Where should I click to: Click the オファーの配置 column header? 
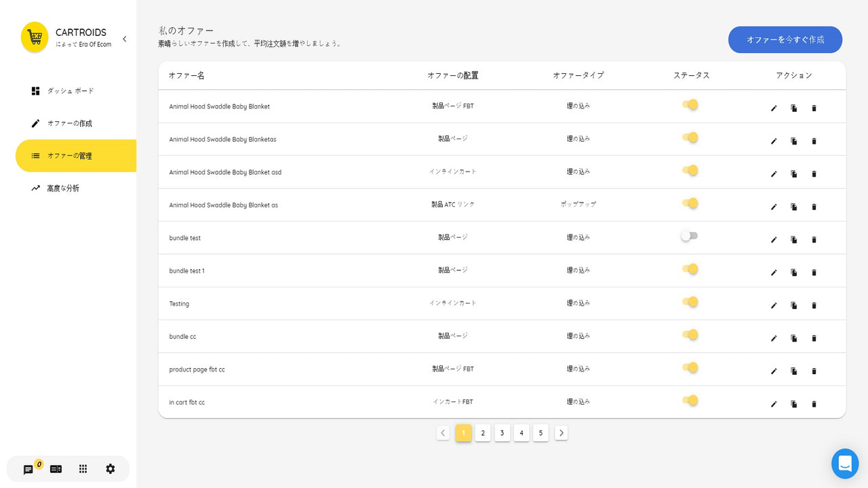click(453, 75)
